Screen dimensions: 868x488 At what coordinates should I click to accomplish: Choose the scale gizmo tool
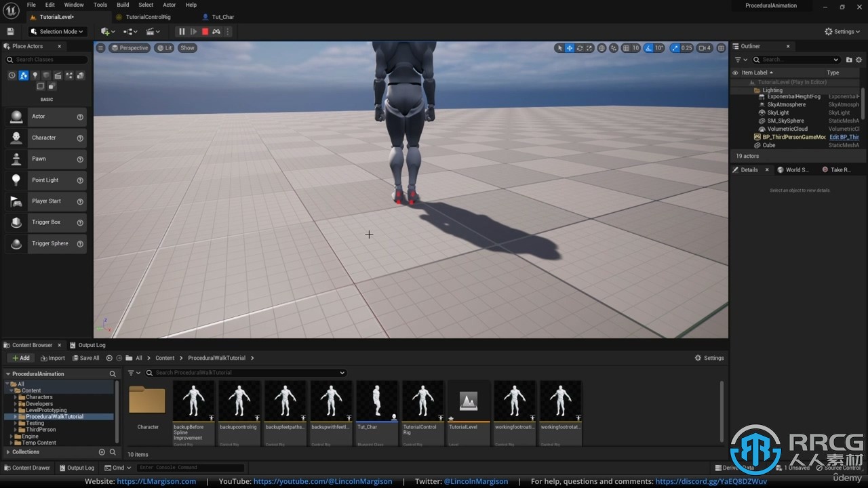pos(589,48)
